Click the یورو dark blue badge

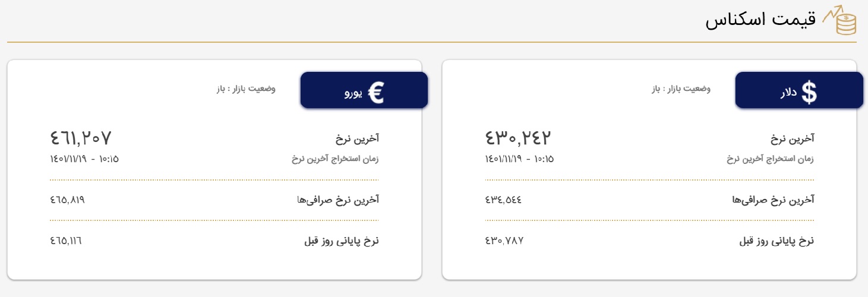(364, 90)
